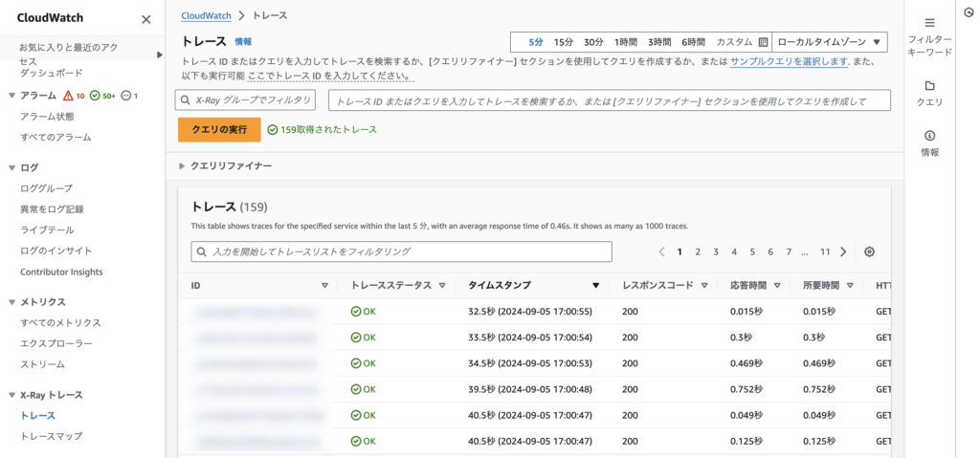Collapse the side panel arrow handle
The image size is (980, 458).
[160, 55]
